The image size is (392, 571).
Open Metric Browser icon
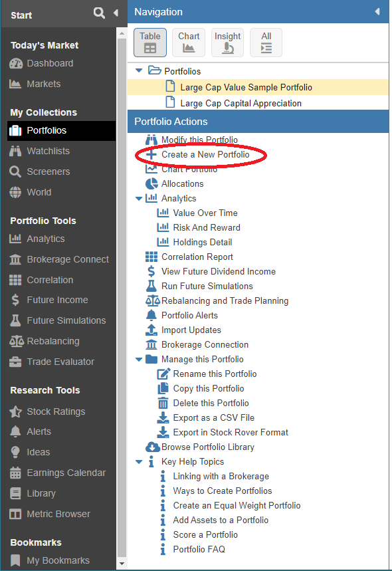15,514
